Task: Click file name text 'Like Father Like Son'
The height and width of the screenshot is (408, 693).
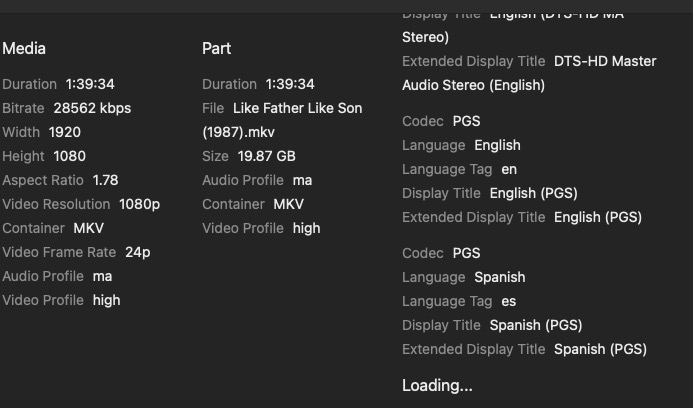Action: [x=298, y=108]
